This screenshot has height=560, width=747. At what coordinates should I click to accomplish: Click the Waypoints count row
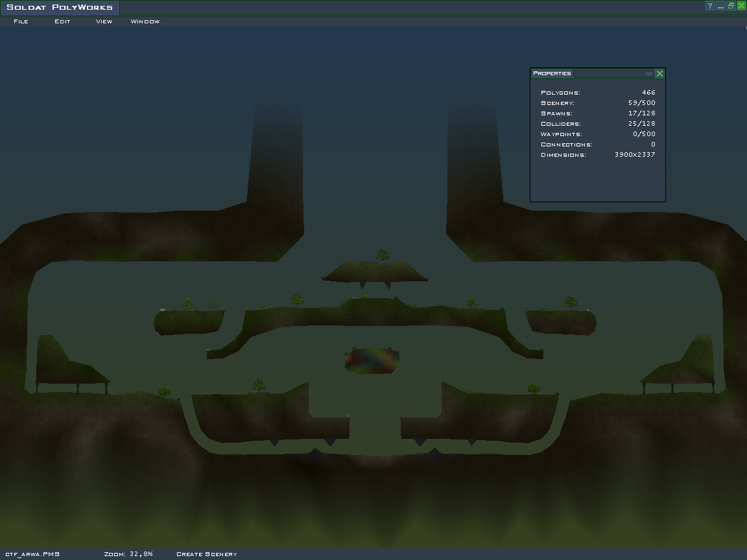[597, 134]
